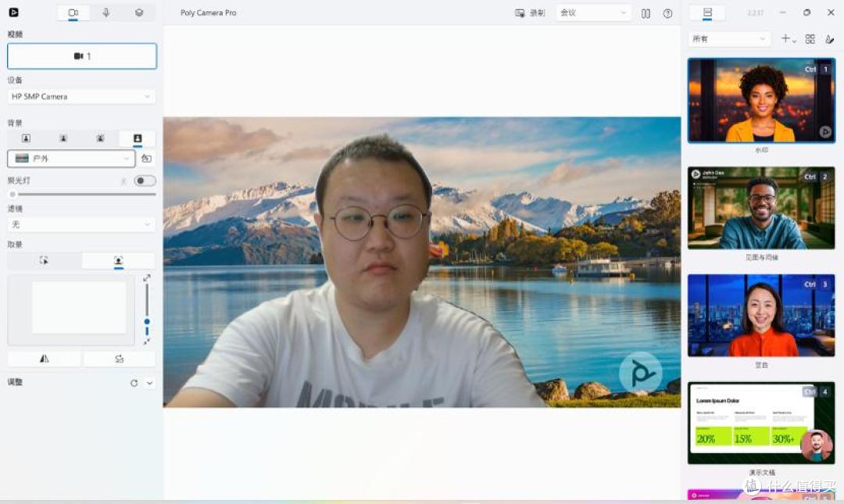844x504 pixels.
Task: Open the 户外 background image dropdown
Action: [71, 159]
